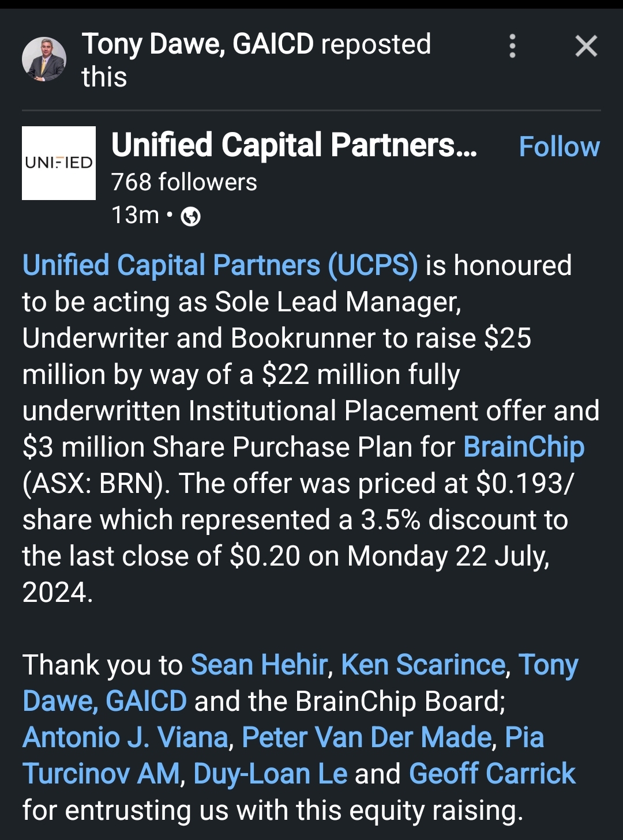Dismiss the post with the X icon
This screenshot has width=623, height=840.
586,46
